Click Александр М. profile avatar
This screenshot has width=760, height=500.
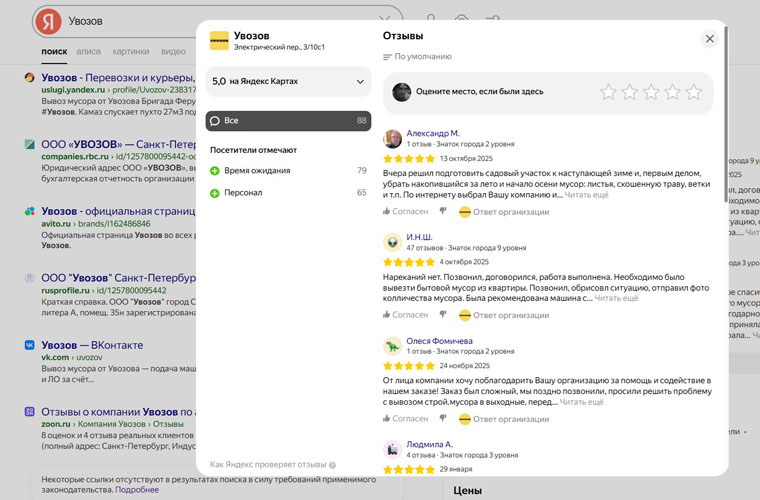393,139
